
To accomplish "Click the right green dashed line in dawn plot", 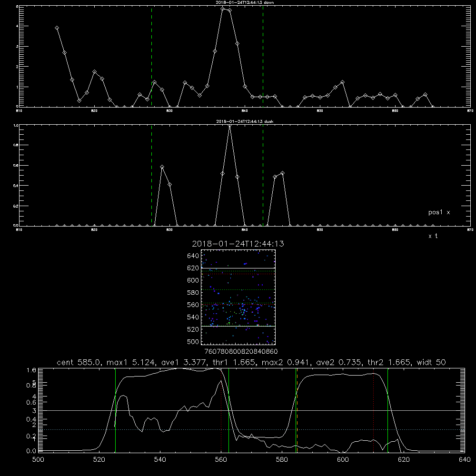I will (263, 56).
